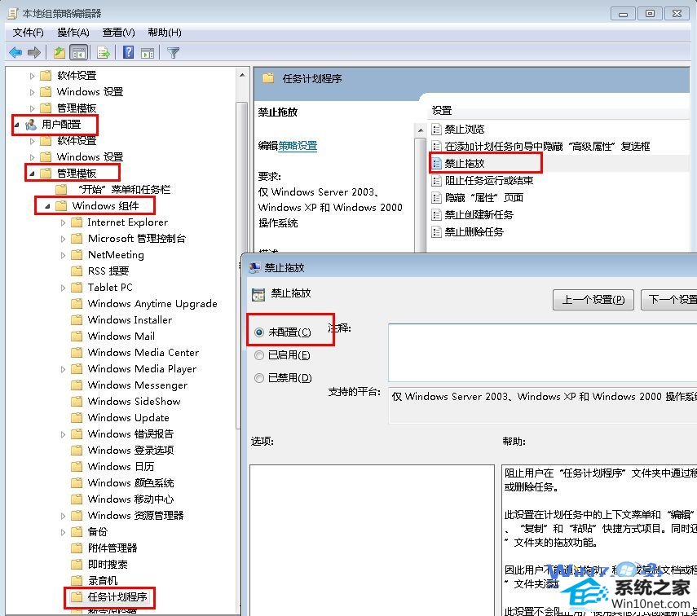The image size is (697, 616).
Task: Select the 隐藏"属性"页面 setting
Action: point(484,198)
